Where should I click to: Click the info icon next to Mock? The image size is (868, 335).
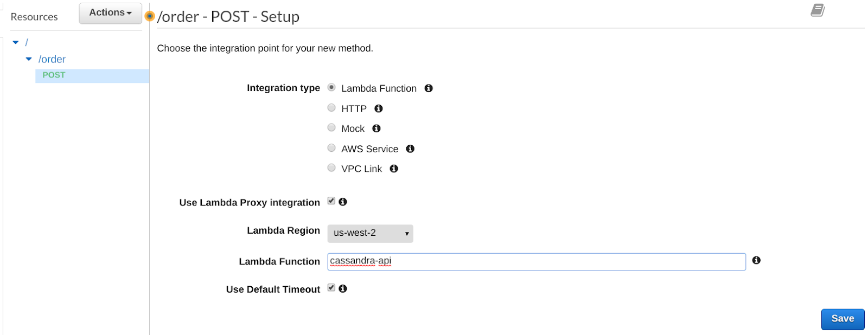tap(376, 128)
